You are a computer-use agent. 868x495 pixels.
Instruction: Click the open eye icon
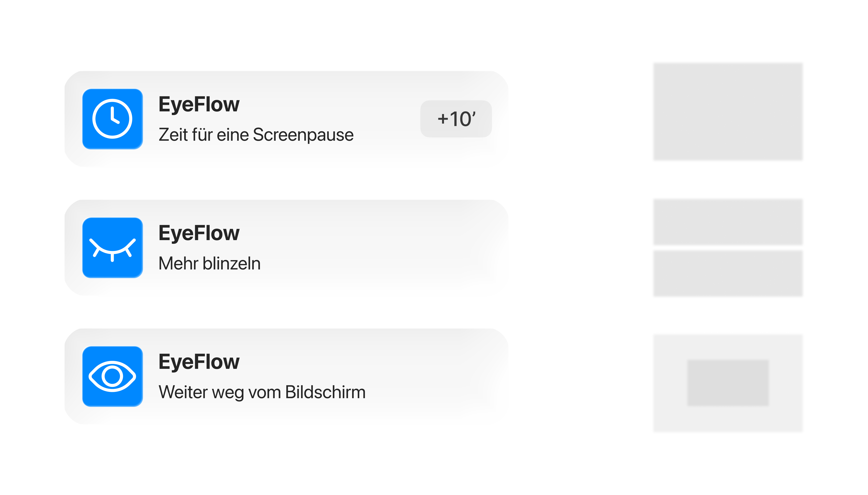(x=112, y=376)
